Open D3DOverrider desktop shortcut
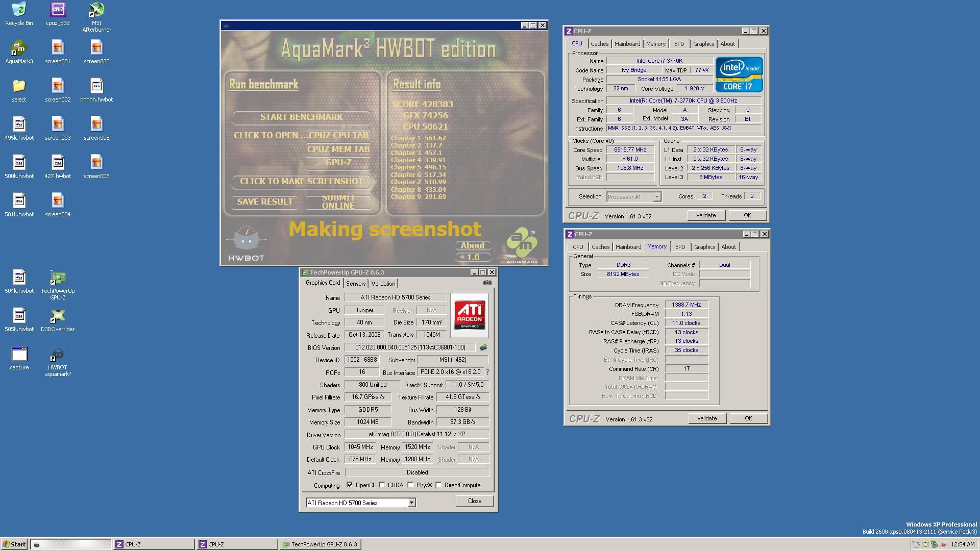The height and width of the screenshot is (551, 980). coord(58,320)
